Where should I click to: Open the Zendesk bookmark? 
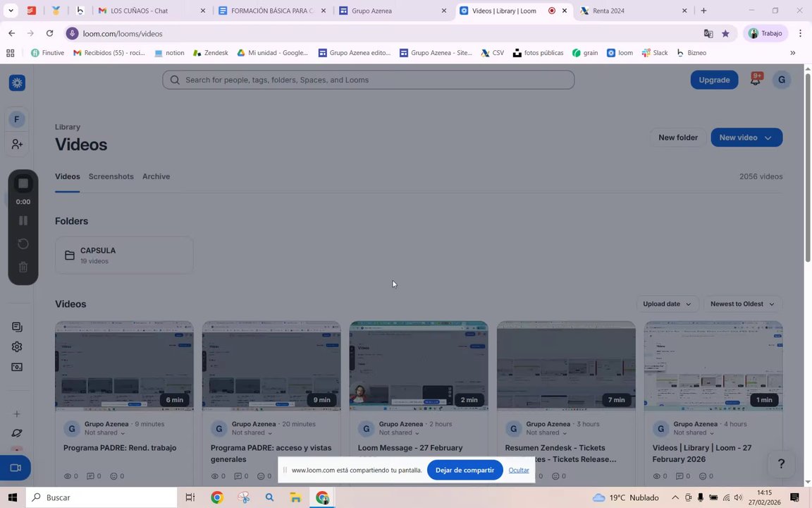coord(210,52)
